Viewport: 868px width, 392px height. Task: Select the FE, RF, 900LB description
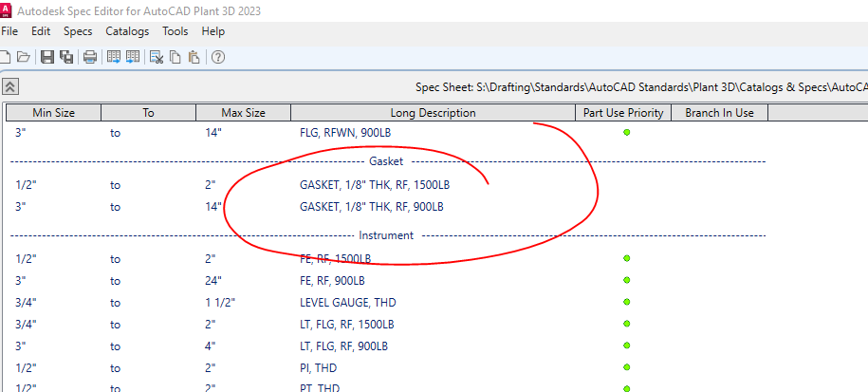coord(332,281)
